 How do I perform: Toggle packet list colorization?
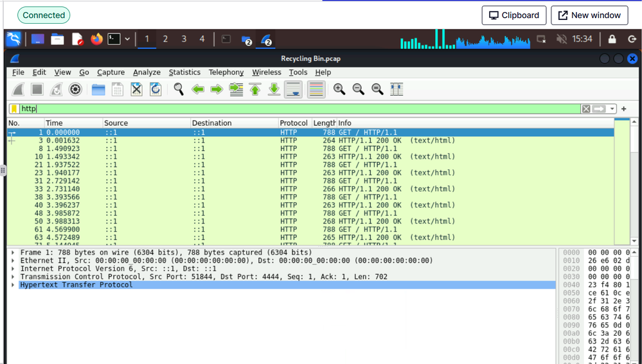coord(316,90)
